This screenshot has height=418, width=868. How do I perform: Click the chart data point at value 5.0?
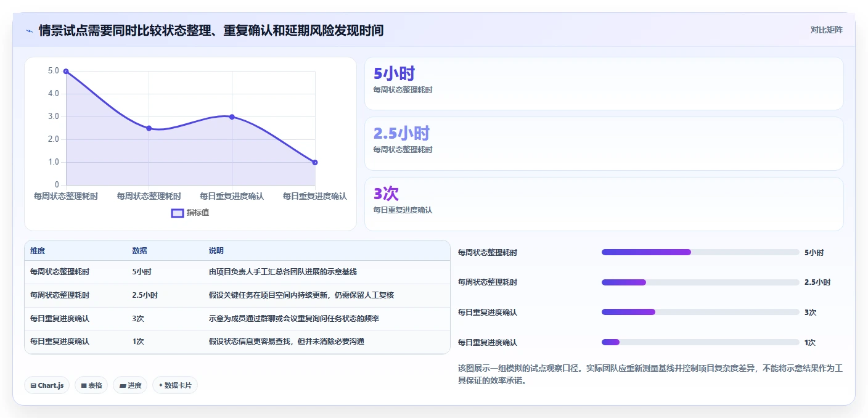pyautogui.click(x=66, y=72)
